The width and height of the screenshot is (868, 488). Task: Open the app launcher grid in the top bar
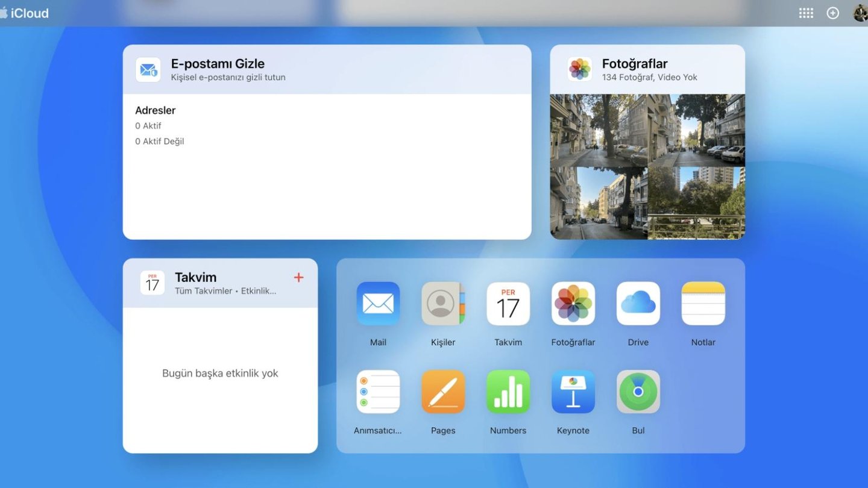[x=806, y=13]
